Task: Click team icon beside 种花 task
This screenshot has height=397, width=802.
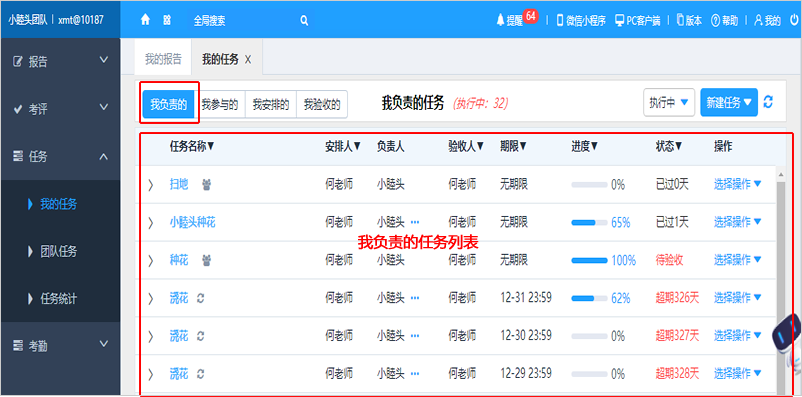Action: 206,260
